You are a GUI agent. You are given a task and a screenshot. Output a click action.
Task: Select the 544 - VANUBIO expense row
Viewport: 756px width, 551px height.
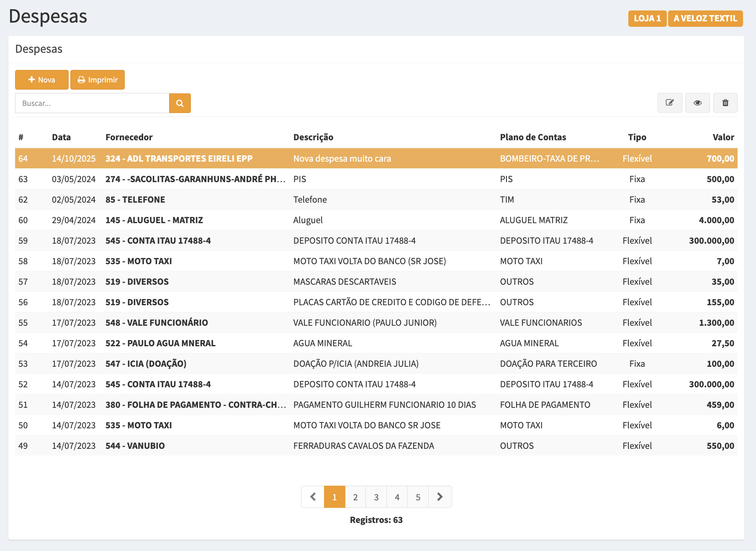click(135, 446)
